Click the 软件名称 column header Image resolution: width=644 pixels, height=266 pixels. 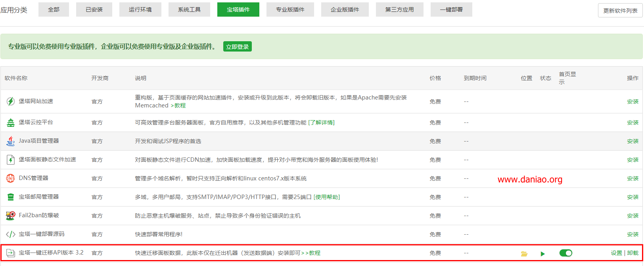(16, 78)
